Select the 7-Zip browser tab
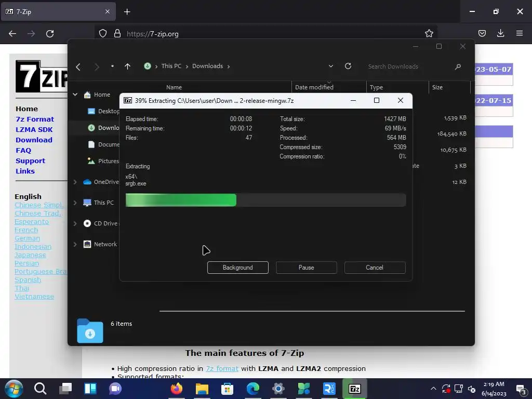Screen dimensions: 532x399 click(x=58, y=11)
